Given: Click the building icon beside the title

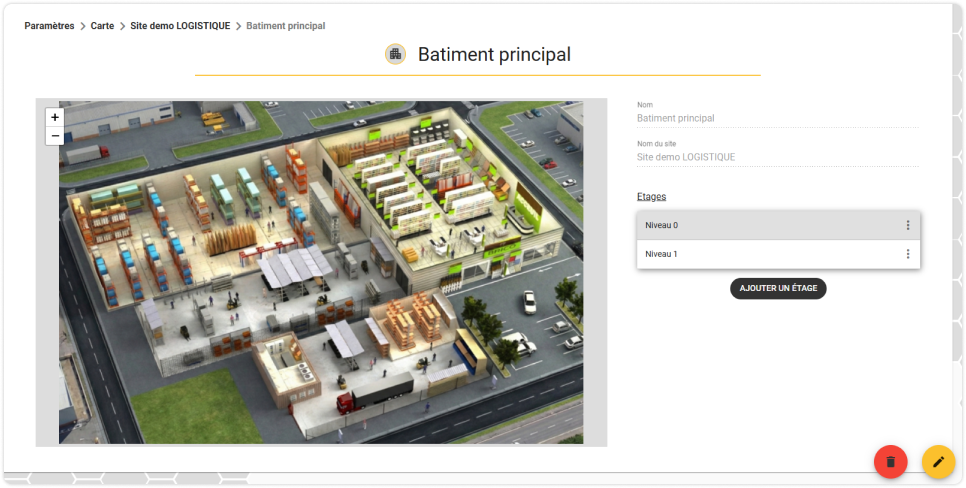Looking at the screenshot, I should (396, 54).
